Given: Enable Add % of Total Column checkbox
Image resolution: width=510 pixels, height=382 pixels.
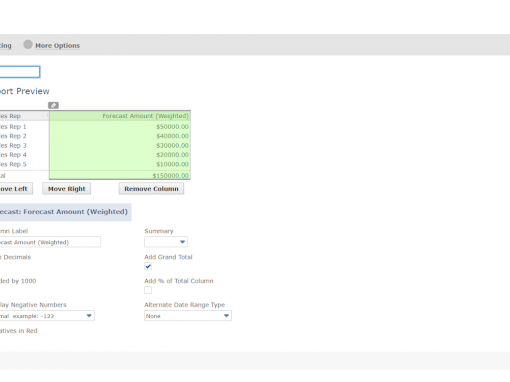Looking at the screenshot, I should pos(148,290).
